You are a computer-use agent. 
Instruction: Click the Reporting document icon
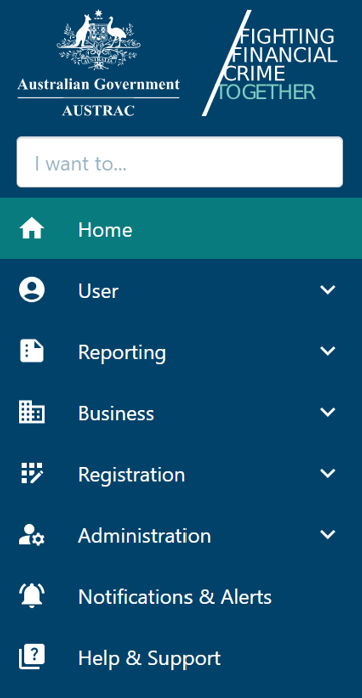point(32,351)
